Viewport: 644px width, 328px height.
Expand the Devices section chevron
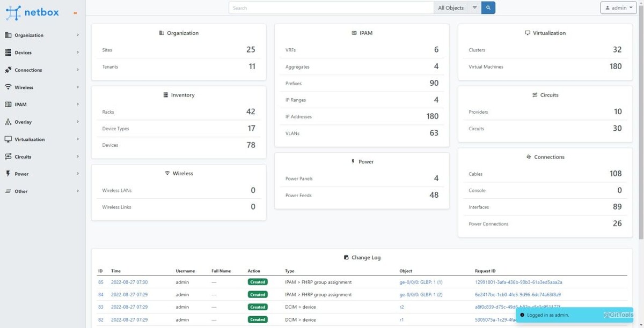pos(78,53)
